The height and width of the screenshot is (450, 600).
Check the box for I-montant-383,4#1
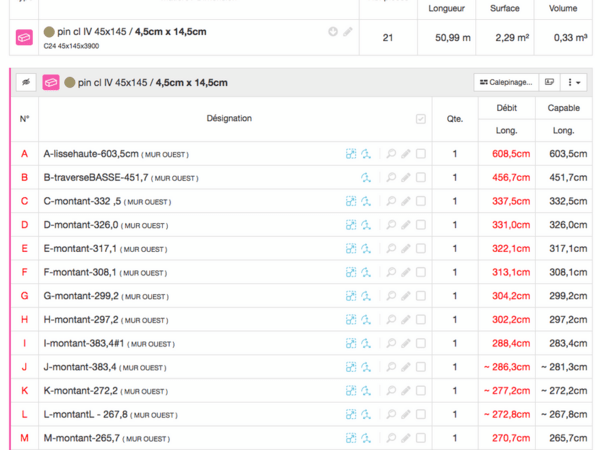tap(421, 343)
